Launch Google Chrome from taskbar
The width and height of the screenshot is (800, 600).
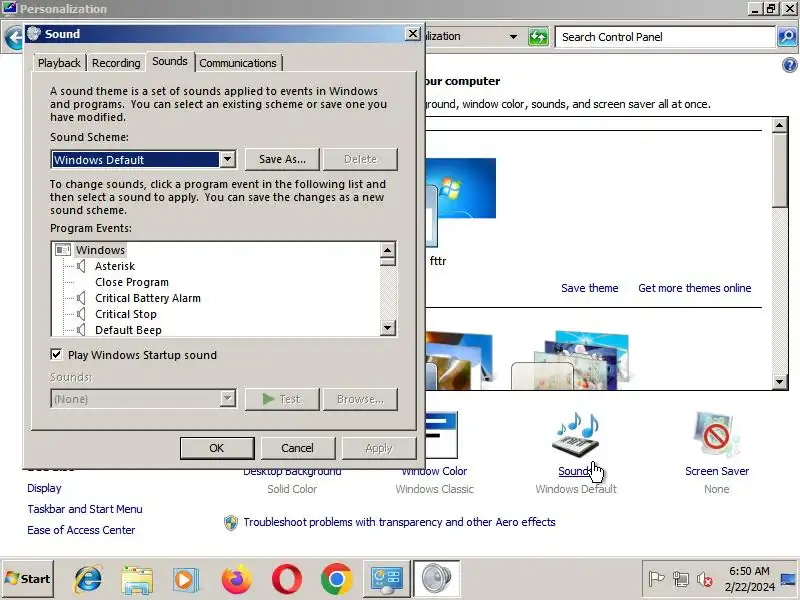(x=336, y=579)
